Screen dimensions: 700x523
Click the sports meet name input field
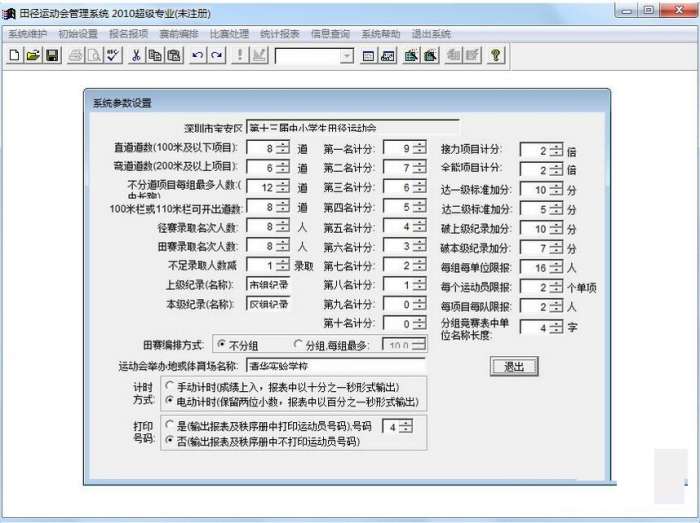(x=353, y=127)
